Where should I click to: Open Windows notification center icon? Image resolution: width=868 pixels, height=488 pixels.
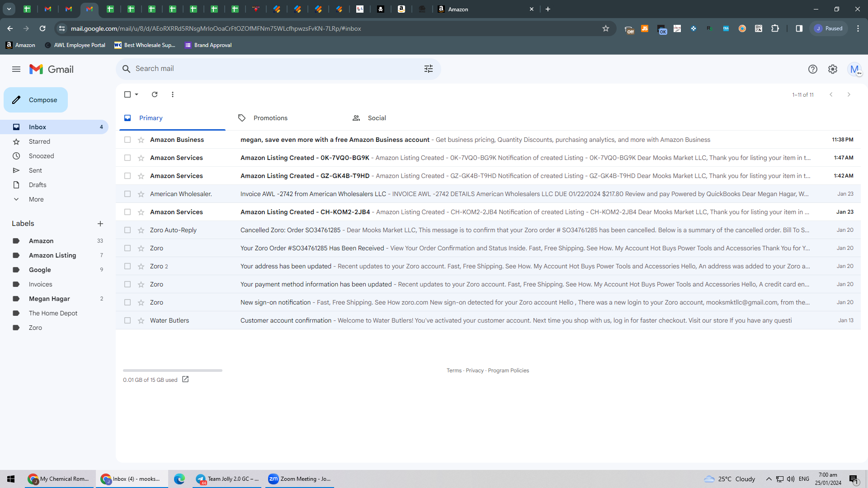click(854, 479)
